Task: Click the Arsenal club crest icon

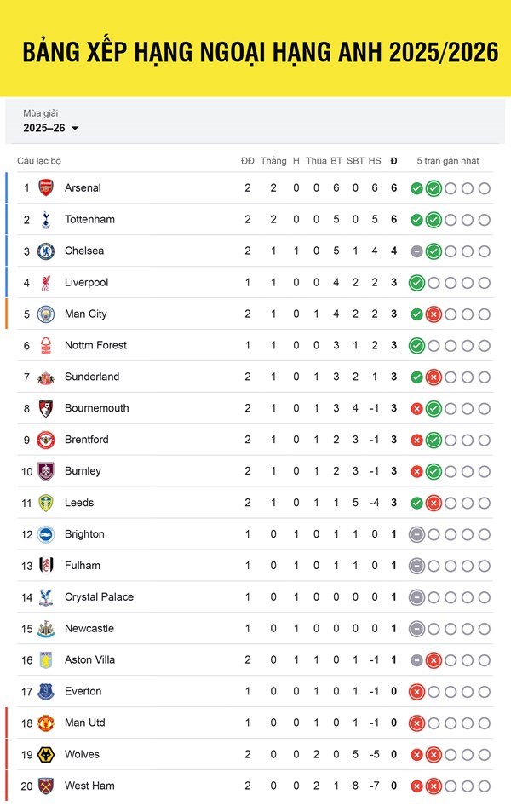Action: click(46, 187)
